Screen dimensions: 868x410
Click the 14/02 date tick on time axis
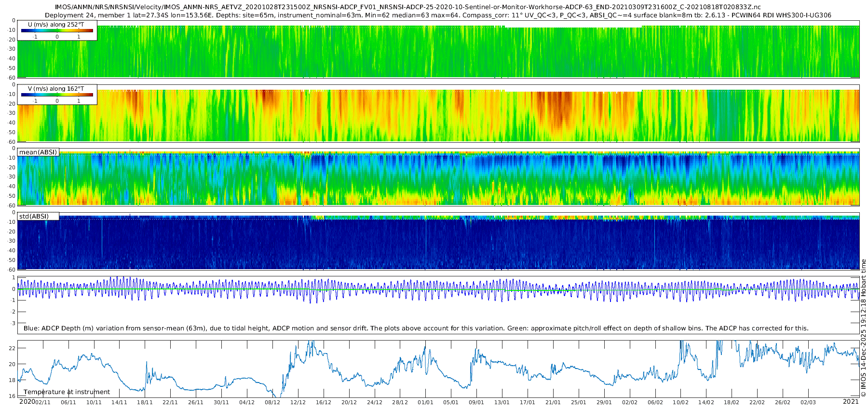tap(706, 402)
